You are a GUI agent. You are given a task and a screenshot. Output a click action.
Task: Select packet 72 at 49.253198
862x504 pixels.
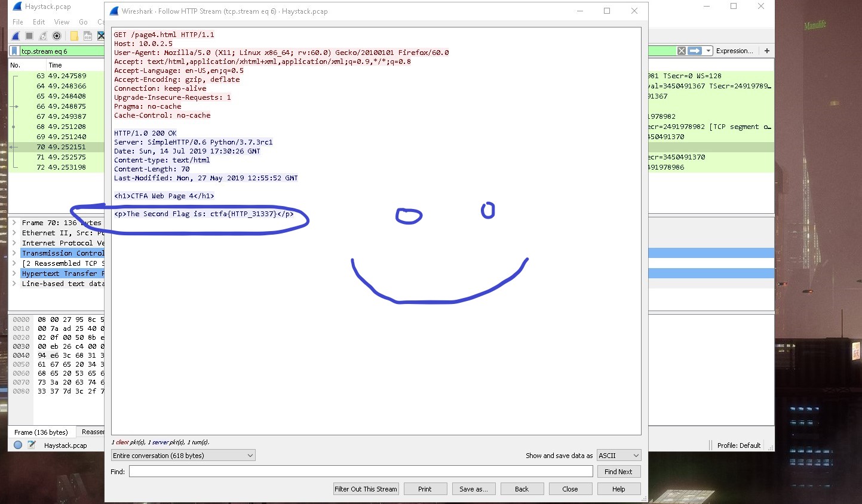click(57, 167)
